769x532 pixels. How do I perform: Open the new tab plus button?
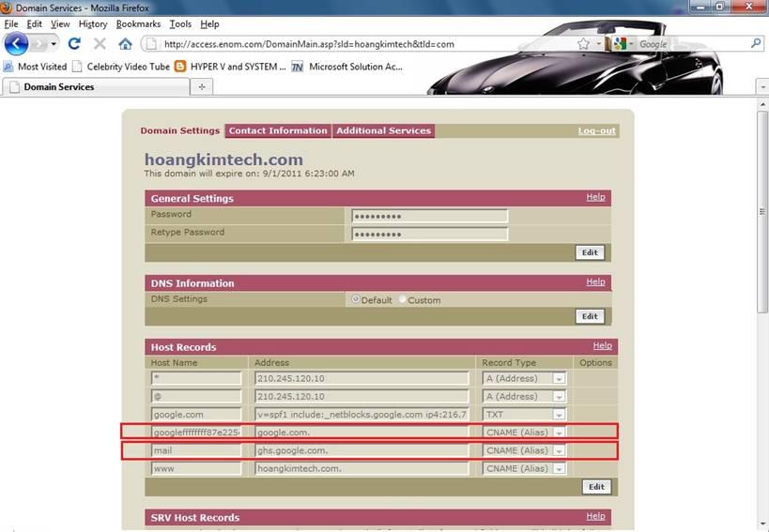[202, 86]
